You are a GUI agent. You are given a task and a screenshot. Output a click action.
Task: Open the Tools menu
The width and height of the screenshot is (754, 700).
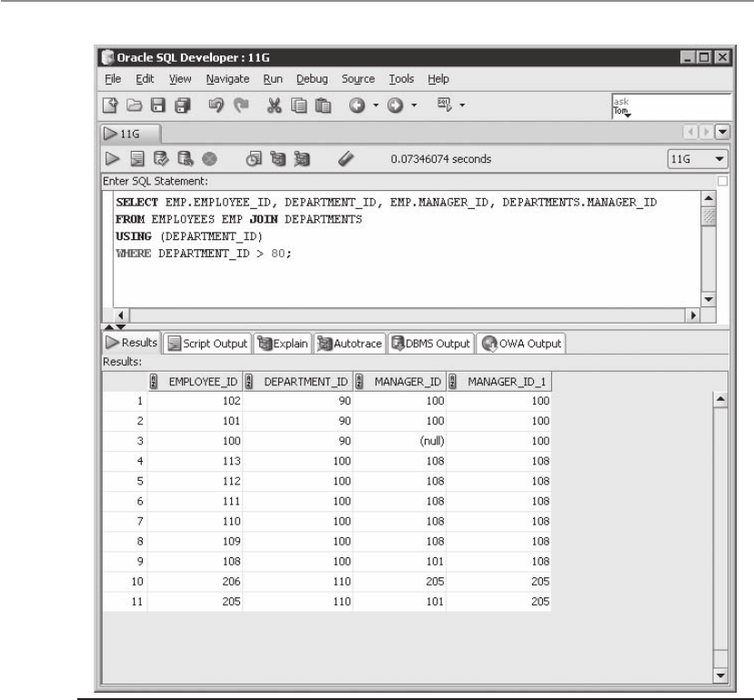(401, 79)
